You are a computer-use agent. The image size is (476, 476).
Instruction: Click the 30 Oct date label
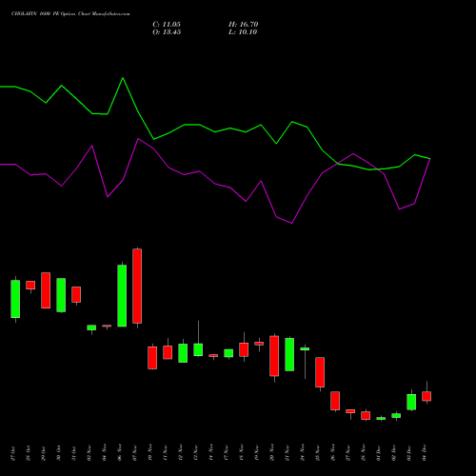tap(58, 453)
